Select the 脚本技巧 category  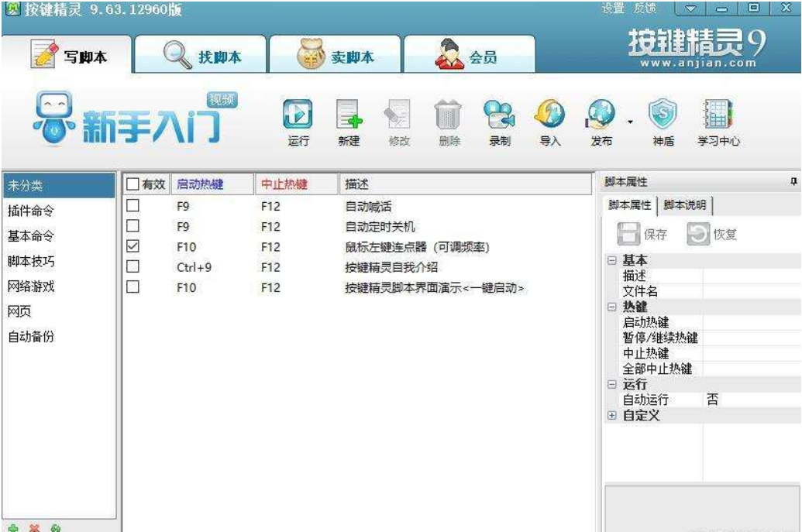tap(59, 261)
